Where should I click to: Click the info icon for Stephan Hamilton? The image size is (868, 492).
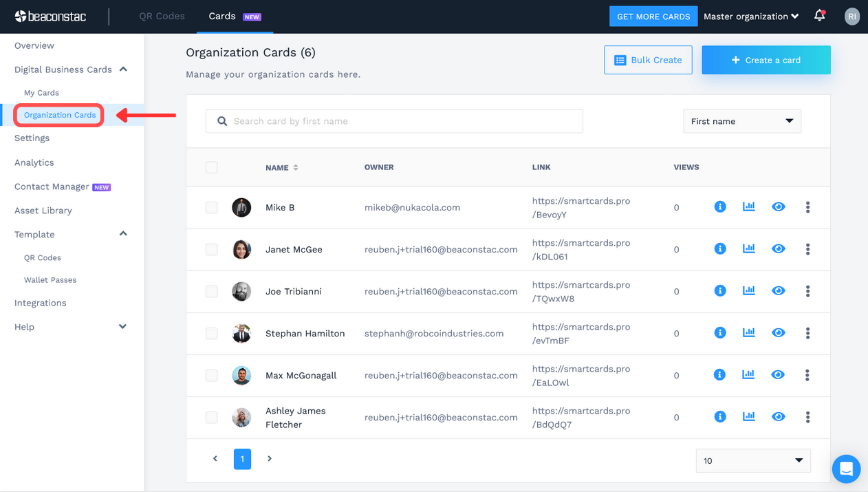[x=720, y=333]
